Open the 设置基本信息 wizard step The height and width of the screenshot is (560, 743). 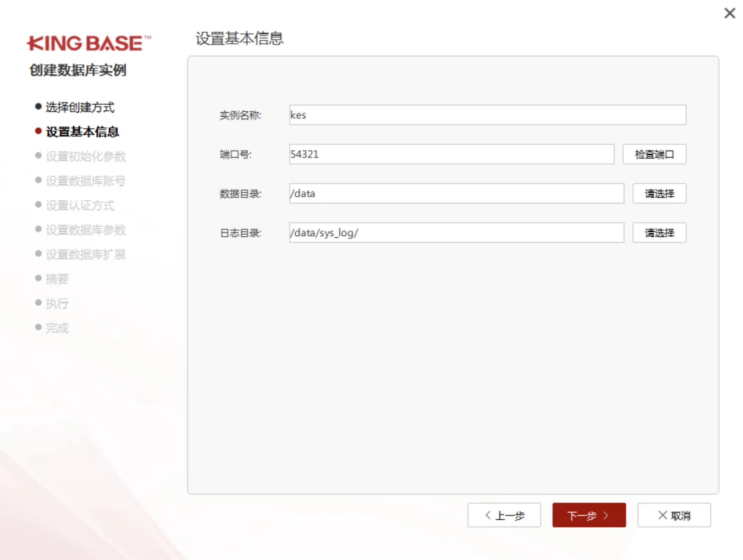tap(82, 132)
